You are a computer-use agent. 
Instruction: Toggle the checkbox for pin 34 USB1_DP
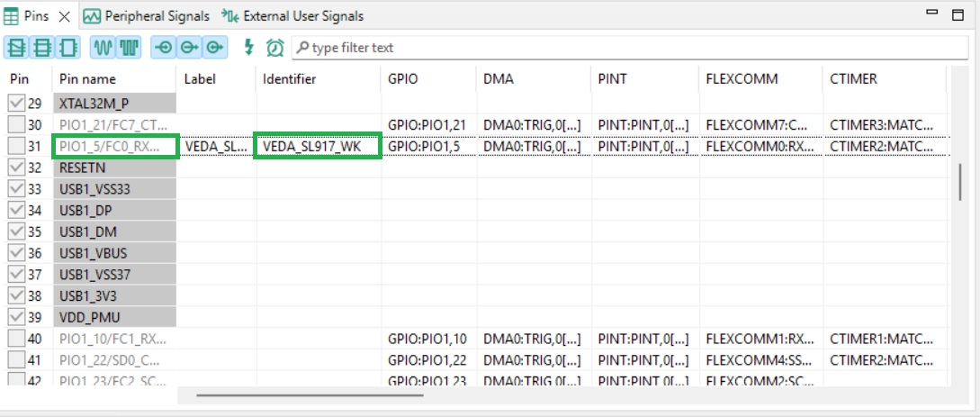[x=16, y=210]
